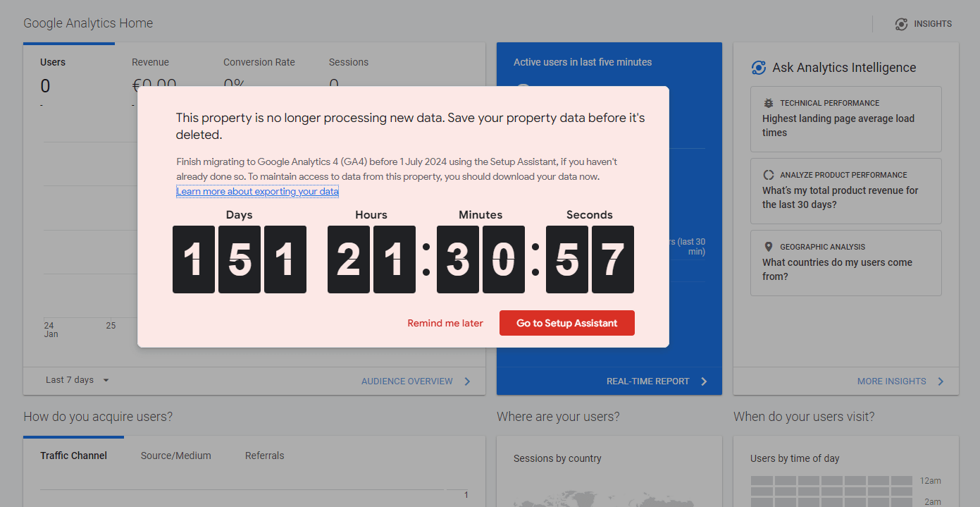Select the Users metric tab
This screenshot has height=507, width=980.
pyautogui.click(x=69, y=75)
